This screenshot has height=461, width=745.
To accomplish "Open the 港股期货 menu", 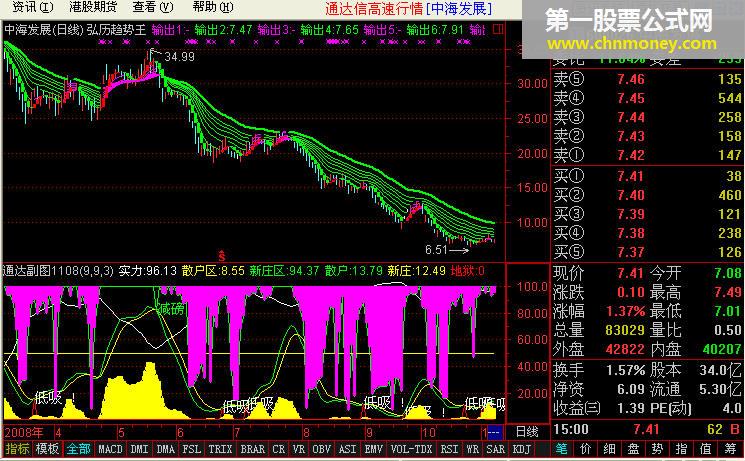I will click(x=93, y=7).
